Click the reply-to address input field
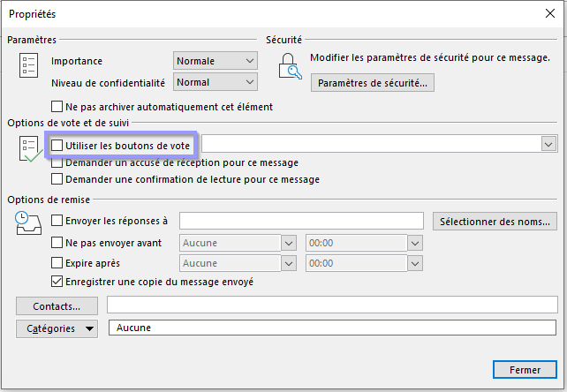The image size is (567, 392). click(x=301, y=221)
